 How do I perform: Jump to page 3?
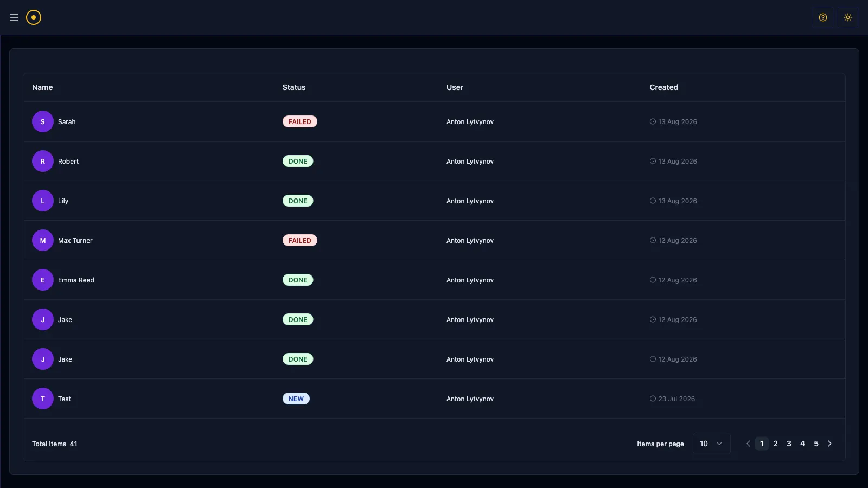(789, 444)
